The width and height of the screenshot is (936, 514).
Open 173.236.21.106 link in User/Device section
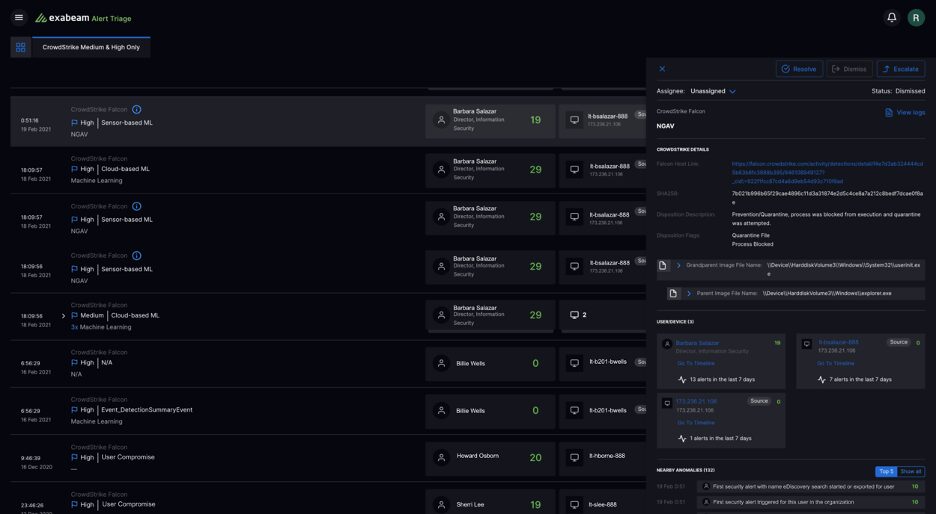click(x=697, y=401)
